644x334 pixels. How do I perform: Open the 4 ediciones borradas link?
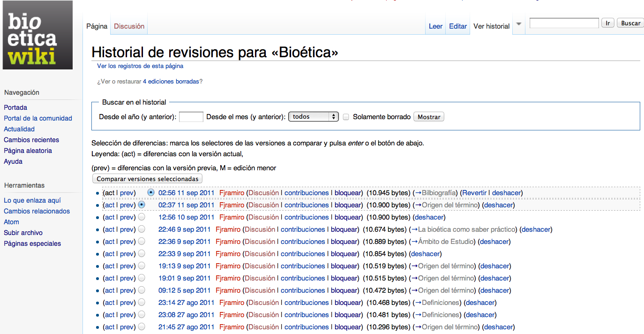(171, 81)
